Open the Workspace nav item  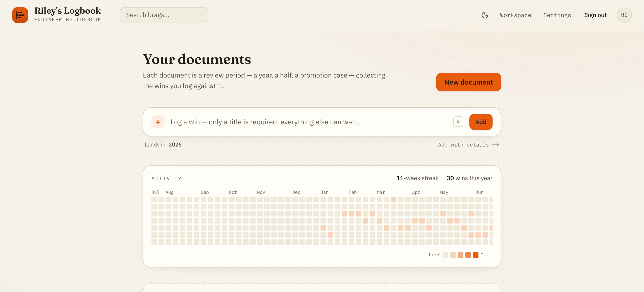coord(515,15)
